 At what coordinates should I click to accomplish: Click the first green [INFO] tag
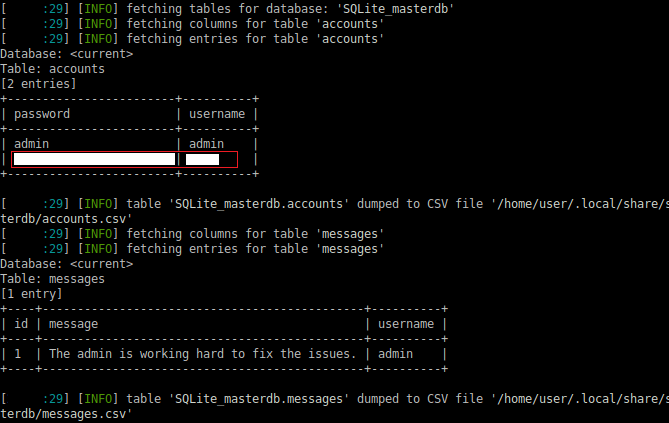98,9
